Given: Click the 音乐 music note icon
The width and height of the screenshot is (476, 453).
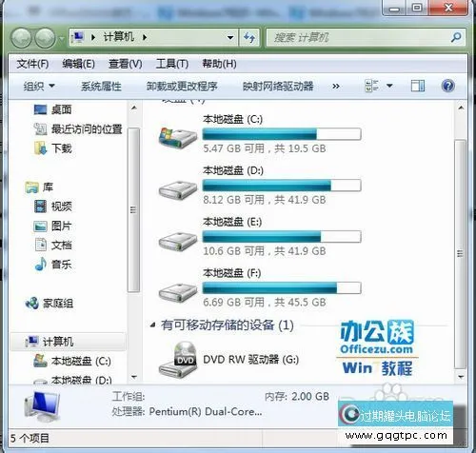Looking at the screenshot, I should coord(40,265).
